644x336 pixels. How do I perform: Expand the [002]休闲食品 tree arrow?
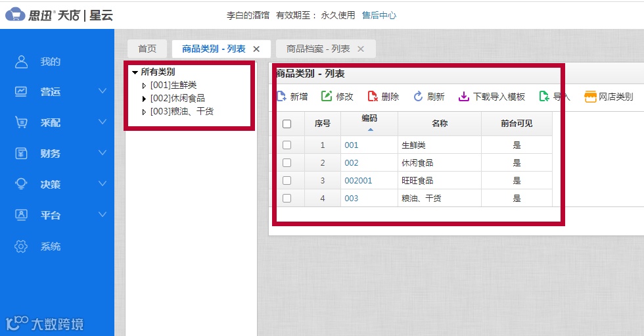pos(144,99)
